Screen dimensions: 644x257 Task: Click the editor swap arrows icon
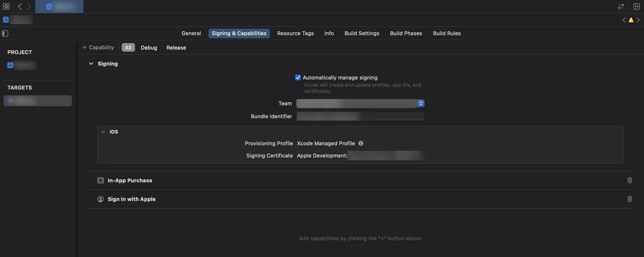click(621, 6)
